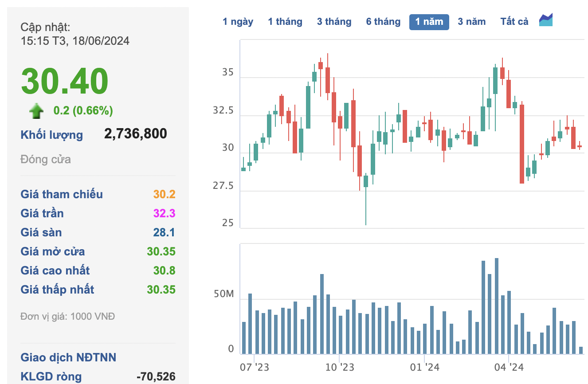588x384 pixels.
Task: Click floor price value 28.1
Action: [x=165, y=232]
